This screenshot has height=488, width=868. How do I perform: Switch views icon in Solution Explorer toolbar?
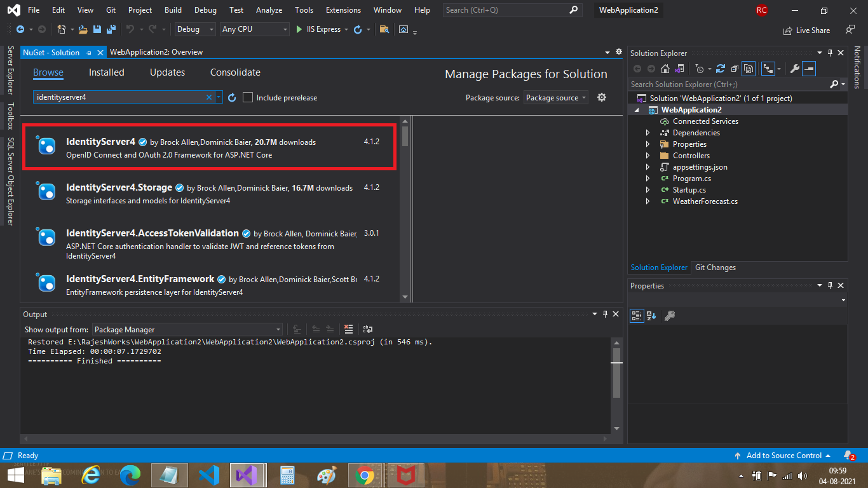point(680,69)
